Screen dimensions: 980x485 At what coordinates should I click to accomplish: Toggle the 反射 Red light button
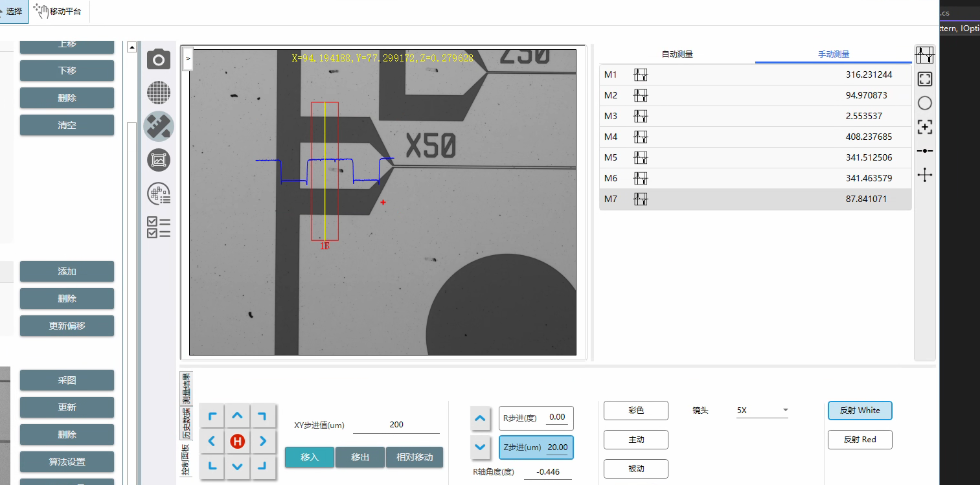click(x=860, y=440)
